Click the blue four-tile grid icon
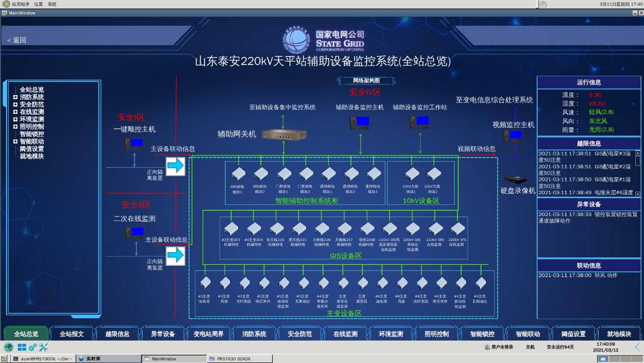This screenshot has width=644, height=363. point(22,347)
